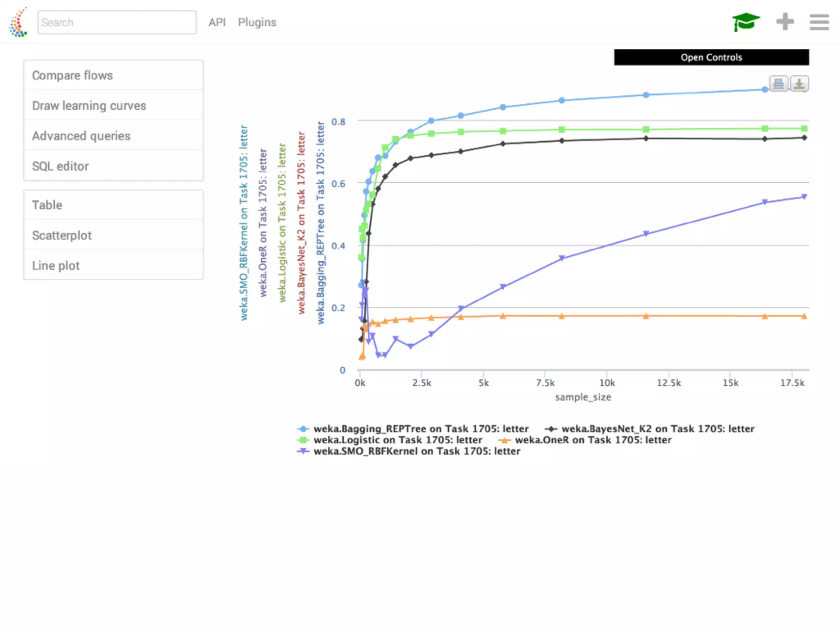Screen dimensions: 840x630
Task: Open the Plugins menu item
Action: 257,23
